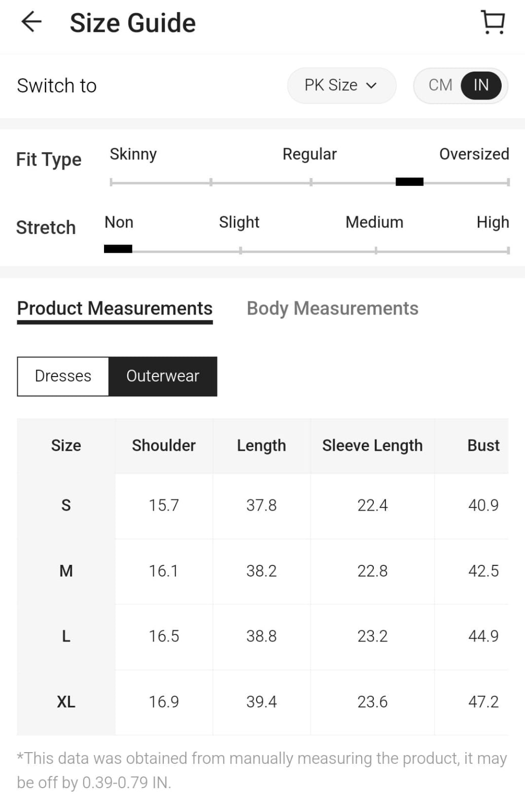Click the Length column header
This screenshot has width=525, height=812.
click(261, 446)
